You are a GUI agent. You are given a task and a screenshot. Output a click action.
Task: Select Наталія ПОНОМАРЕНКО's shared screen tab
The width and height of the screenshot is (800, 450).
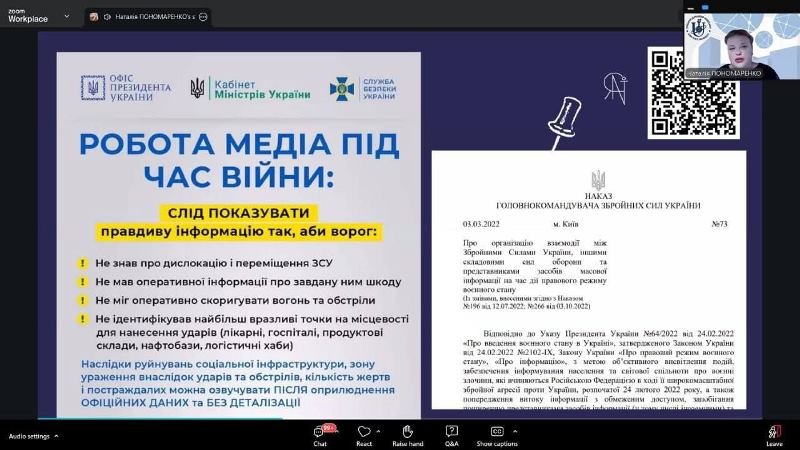[x=153, y=16]
